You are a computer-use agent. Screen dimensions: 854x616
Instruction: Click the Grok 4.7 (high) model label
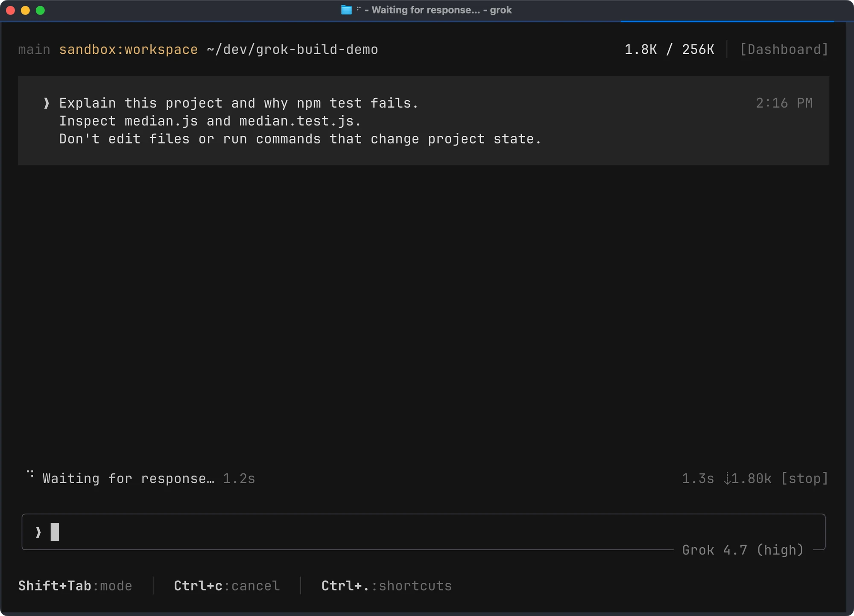(743, 550)
